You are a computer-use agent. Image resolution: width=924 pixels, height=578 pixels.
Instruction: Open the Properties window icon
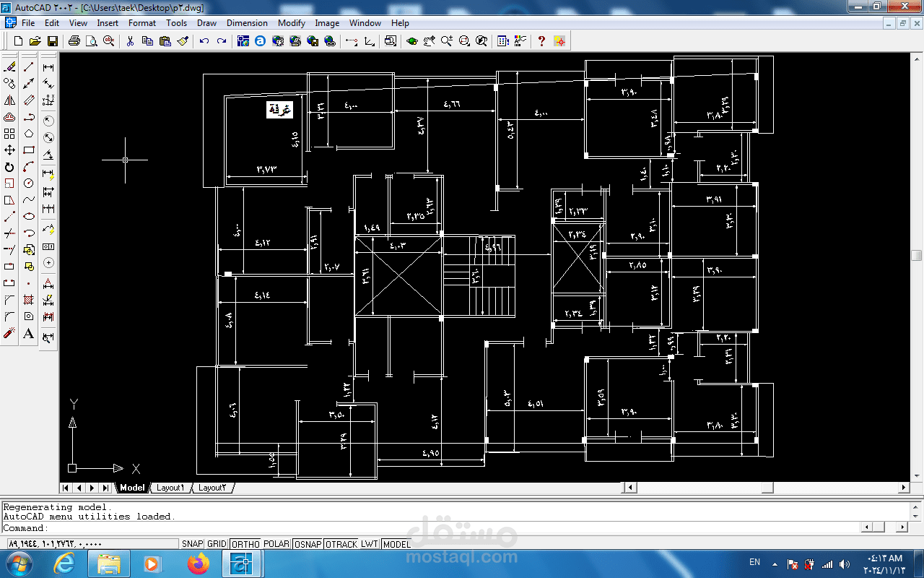click(x=502, y=41)
